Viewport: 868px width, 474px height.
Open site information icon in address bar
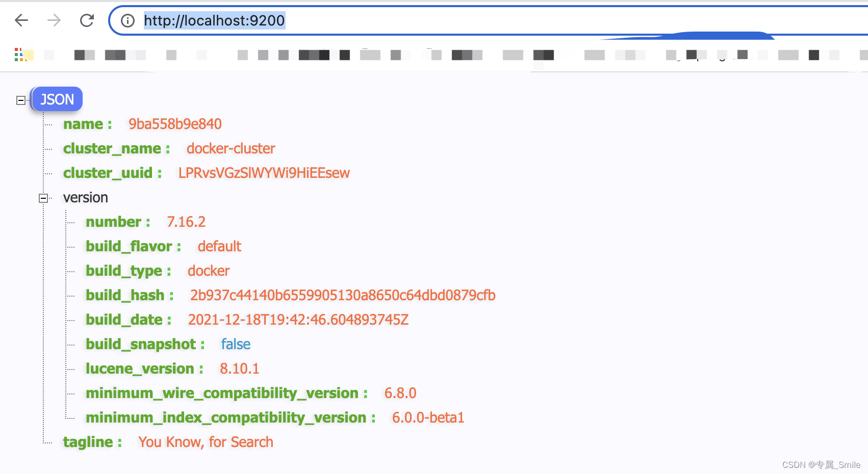point(127,20)
